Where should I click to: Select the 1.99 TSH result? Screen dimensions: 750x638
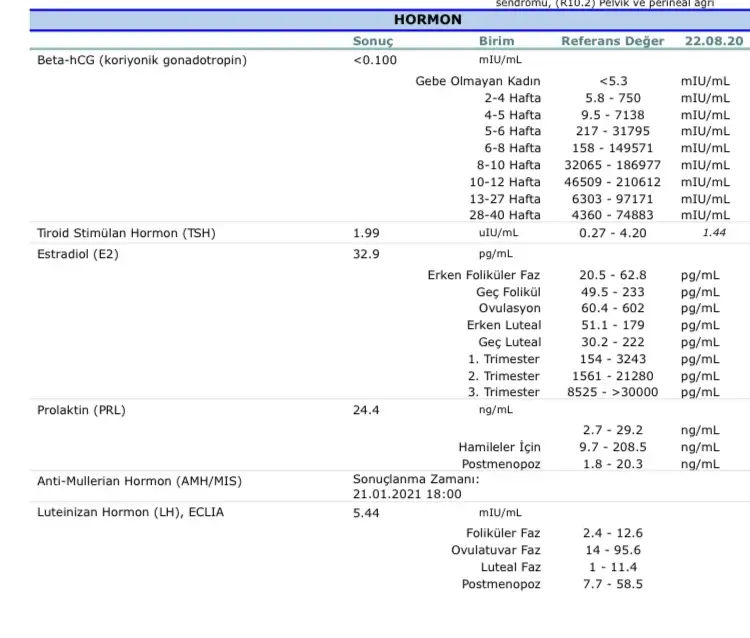366,233
